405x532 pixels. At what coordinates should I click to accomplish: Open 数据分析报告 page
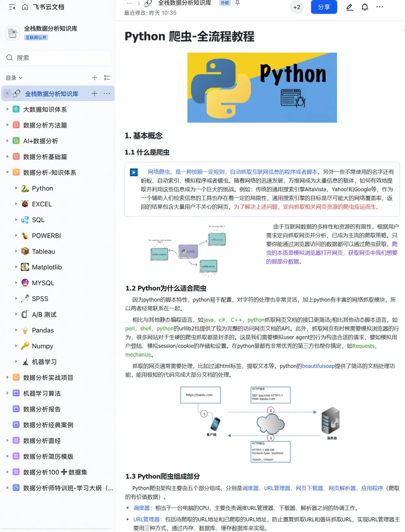click(42, 409)
